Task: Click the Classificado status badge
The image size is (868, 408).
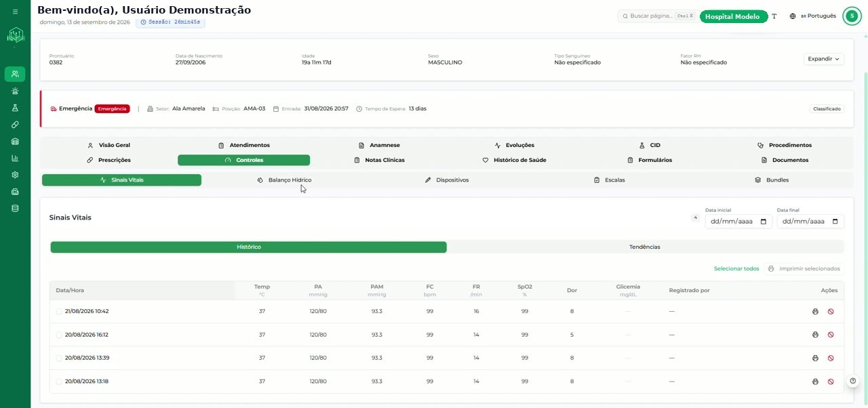Action: coord(827,108)
